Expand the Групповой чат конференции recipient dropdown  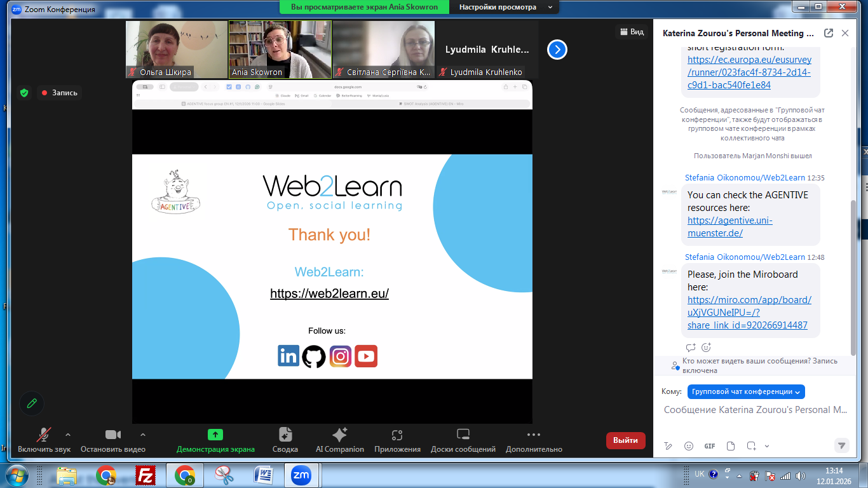pyautogui.click(x=746, y=391)
